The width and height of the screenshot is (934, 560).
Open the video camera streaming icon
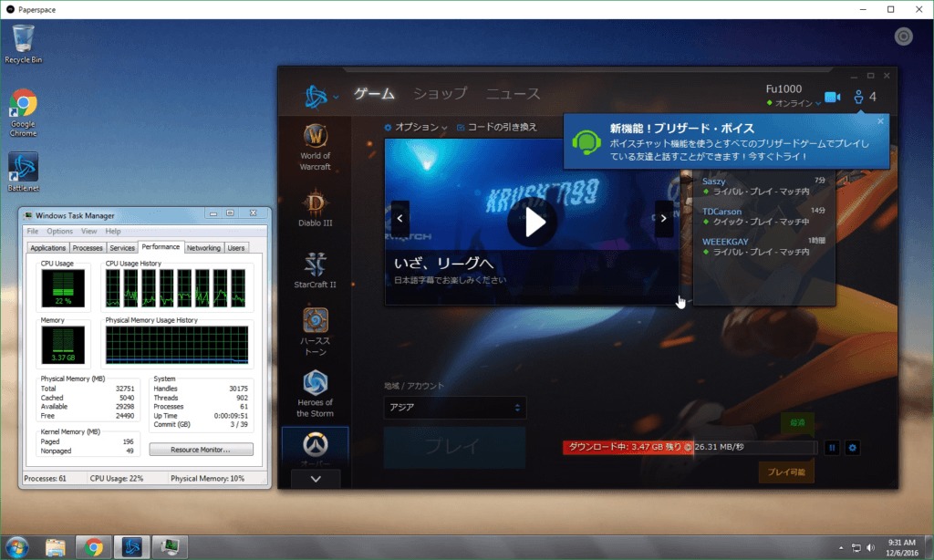pyautogui.click(x=832, y=97)
